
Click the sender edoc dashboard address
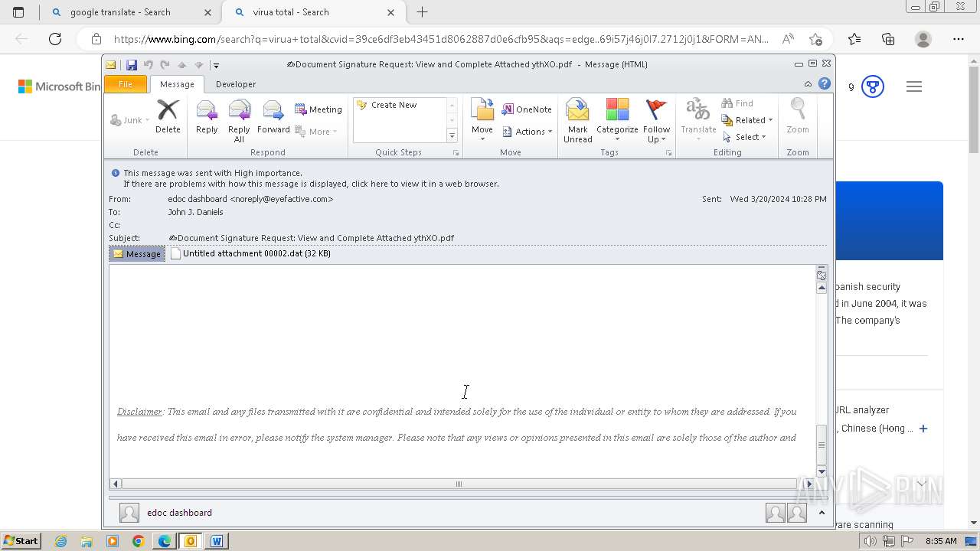[x=250, y=199]
